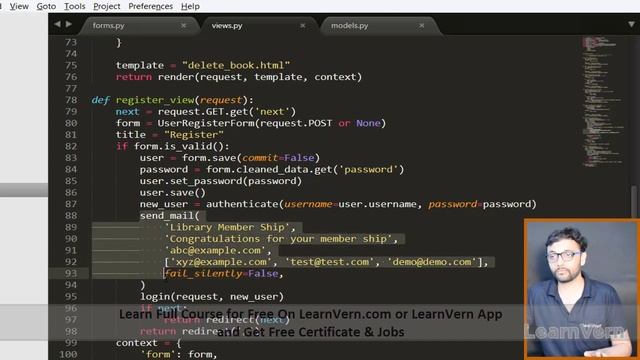Click render(request, template, context) call

260,77
